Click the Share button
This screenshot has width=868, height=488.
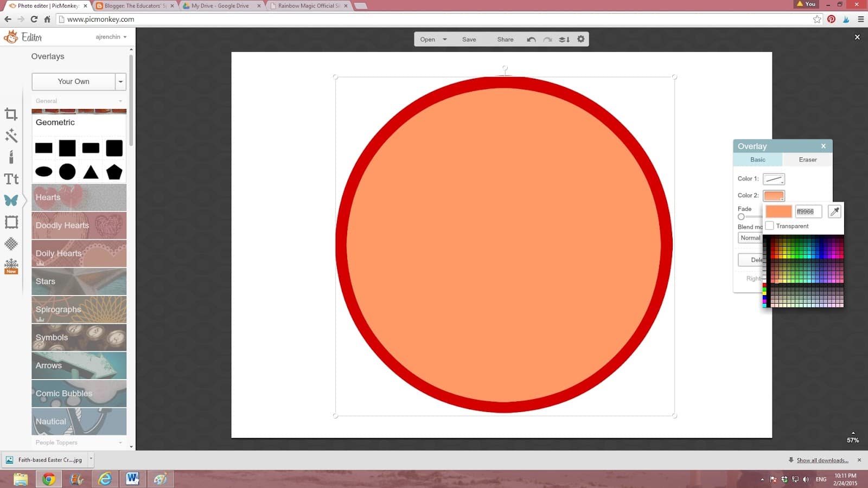click(x=505, y=40)
